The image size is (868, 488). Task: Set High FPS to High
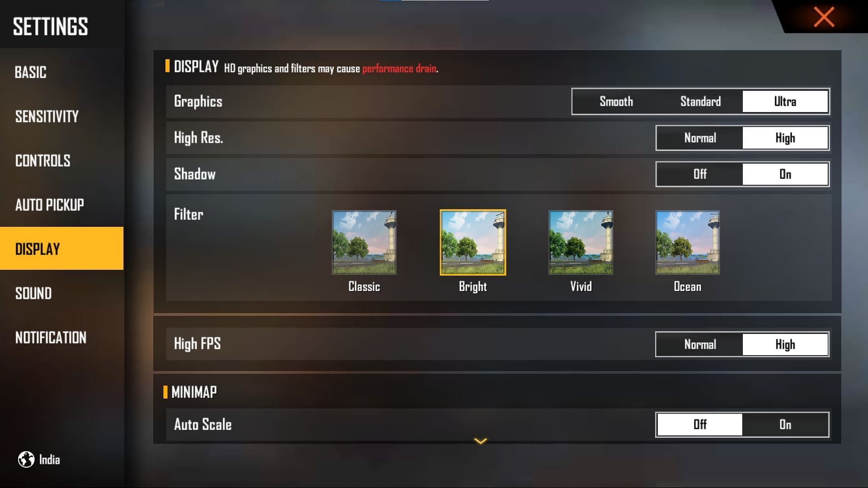pyautogui.click(x=784, y=344)
